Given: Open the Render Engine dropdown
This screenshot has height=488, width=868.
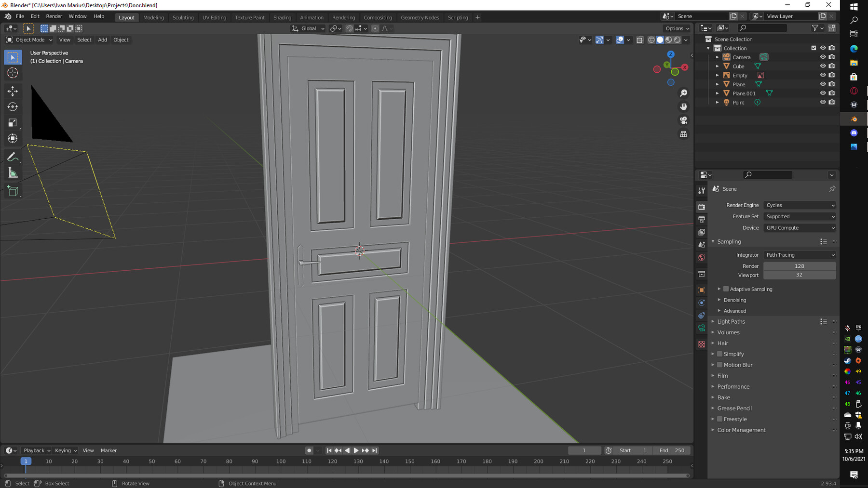Looking at the screenshot, I should (799, 205).
